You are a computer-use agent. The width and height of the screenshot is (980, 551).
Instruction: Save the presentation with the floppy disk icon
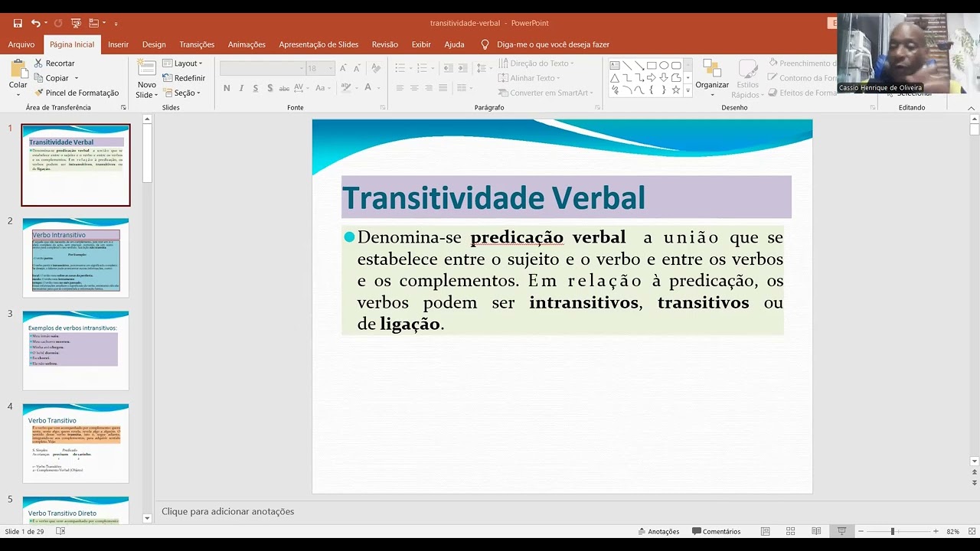(x=18, y=23)
